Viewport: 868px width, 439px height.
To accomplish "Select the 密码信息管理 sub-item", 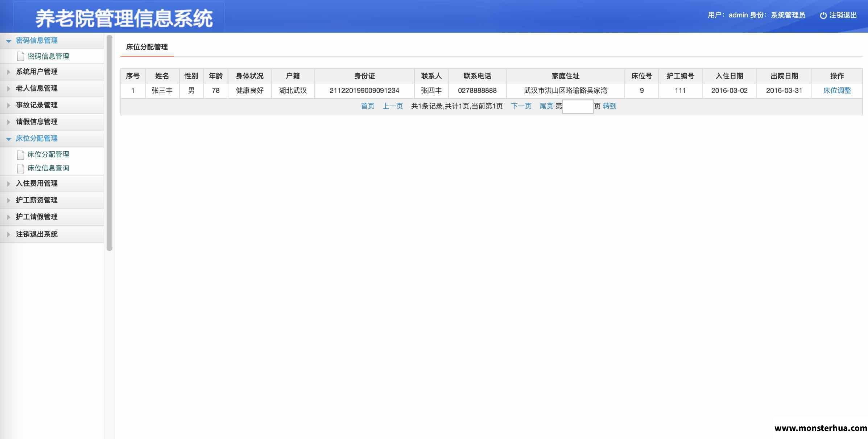I will (48, 56).
